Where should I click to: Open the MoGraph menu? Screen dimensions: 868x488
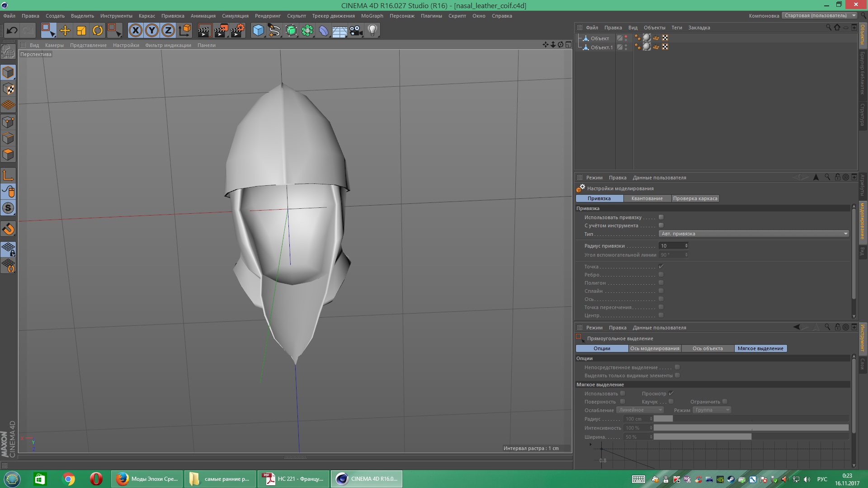click(372, 16)
